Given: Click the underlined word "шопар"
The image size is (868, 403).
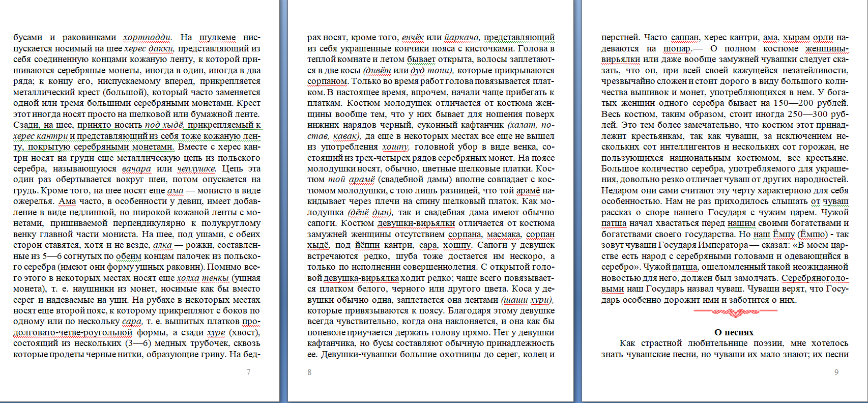Looking at the screenshot, I should [677, 48].
